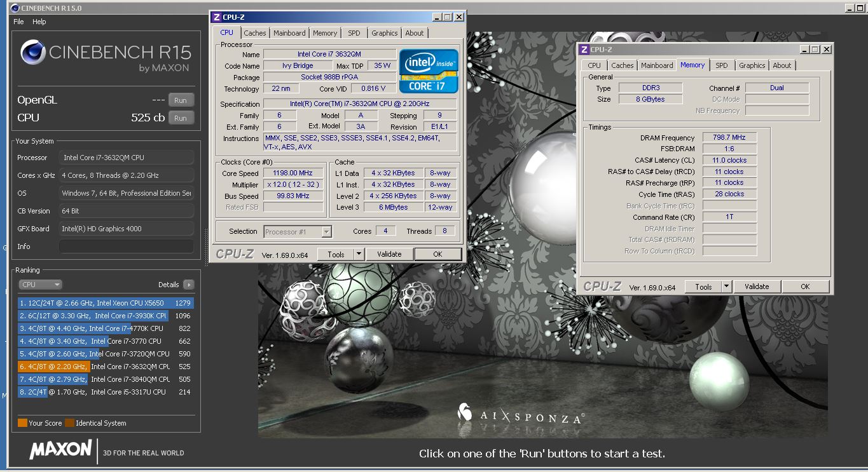Select the Core i7-4770K ranking row
Image resolution: width=868 pixels, height=472 pixels.
(106, 328)
